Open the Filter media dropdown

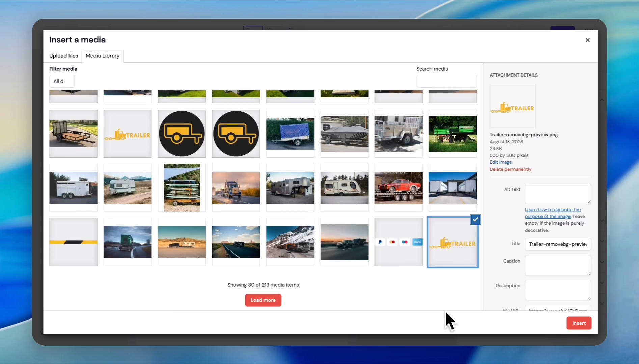(62, 81)
